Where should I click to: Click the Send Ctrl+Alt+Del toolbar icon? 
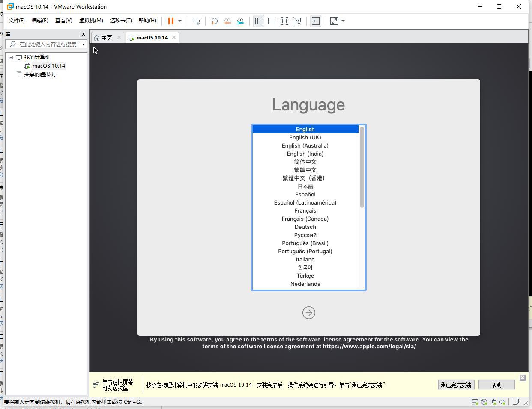pos(196,21)
